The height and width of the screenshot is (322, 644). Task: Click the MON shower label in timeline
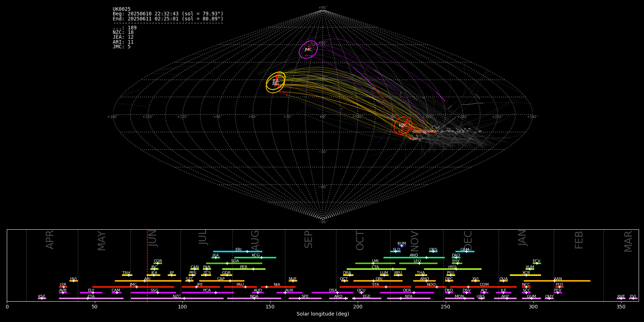(459, 297)
